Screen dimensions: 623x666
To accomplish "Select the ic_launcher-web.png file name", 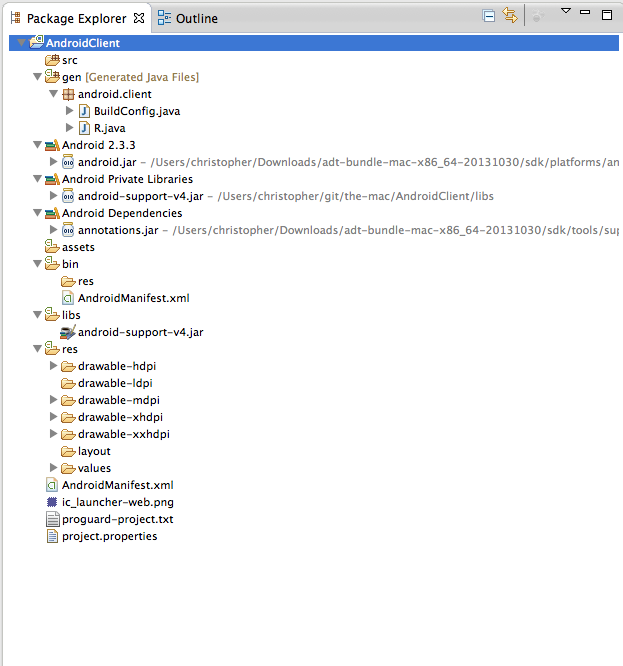I will coord(118,502).
